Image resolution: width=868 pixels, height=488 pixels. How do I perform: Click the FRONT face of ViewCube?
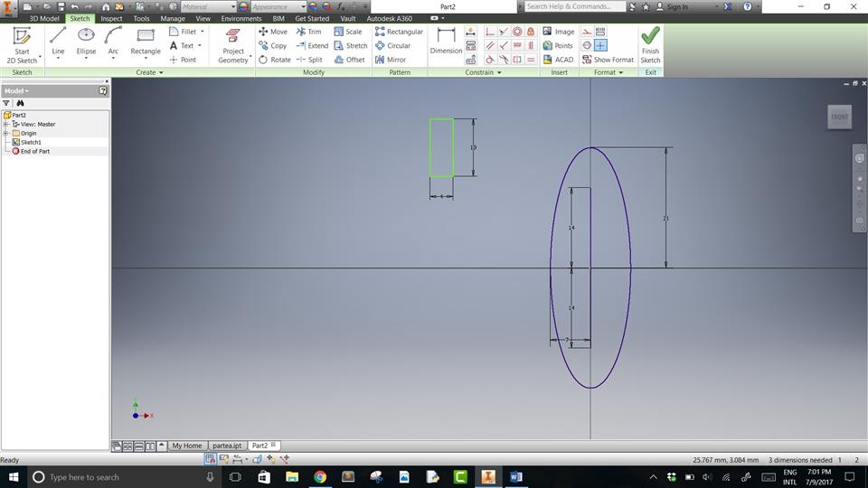tap(839, 117)
